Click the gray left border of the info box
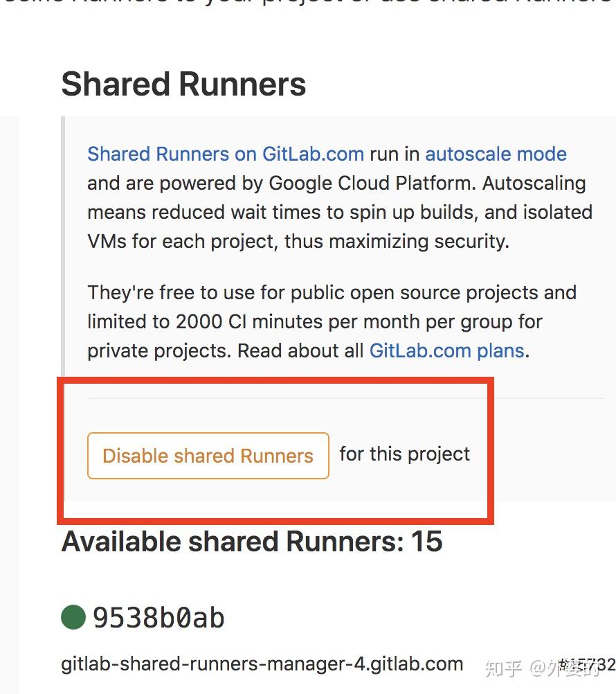Screen dimensions: 616x694 [63, 242]
